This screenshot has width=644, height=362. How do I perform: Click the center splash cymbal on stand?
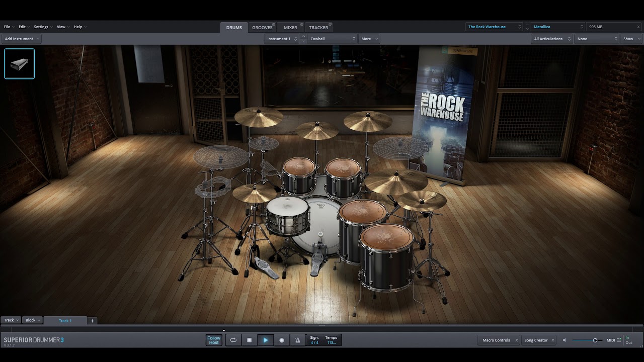point(317,130)
